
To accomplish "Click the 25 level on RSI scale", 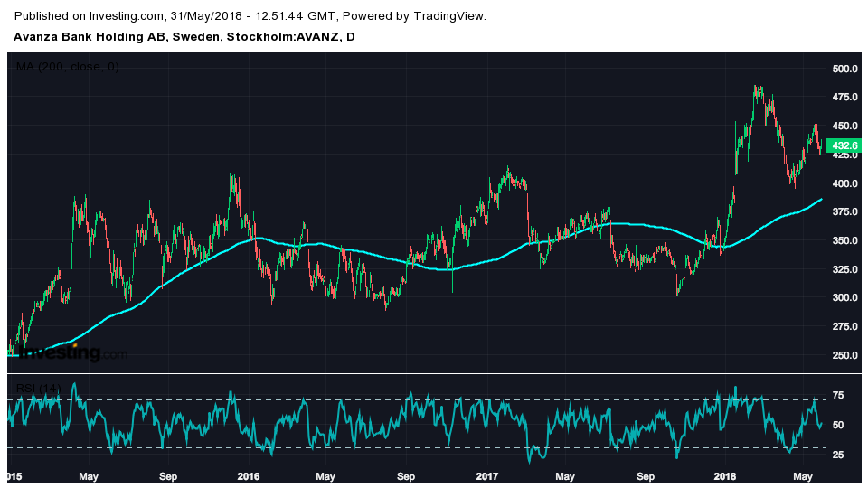I will (838, 455).
